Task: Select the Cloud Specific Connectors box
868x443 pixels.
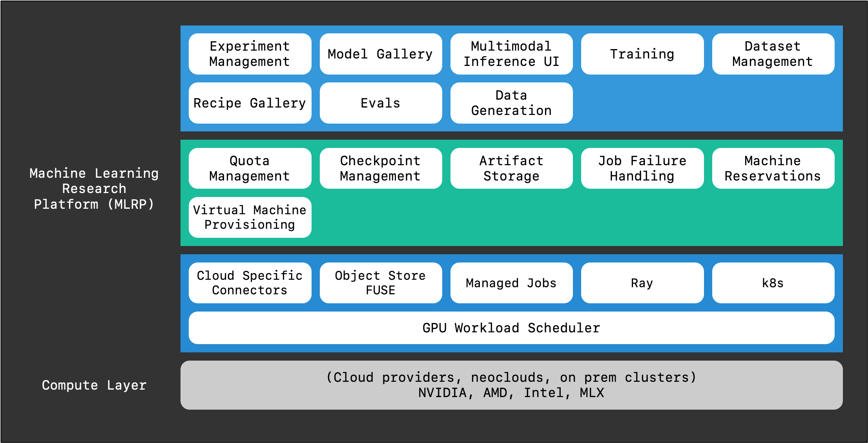Action: pyautogui.click(x=250, y=283)
